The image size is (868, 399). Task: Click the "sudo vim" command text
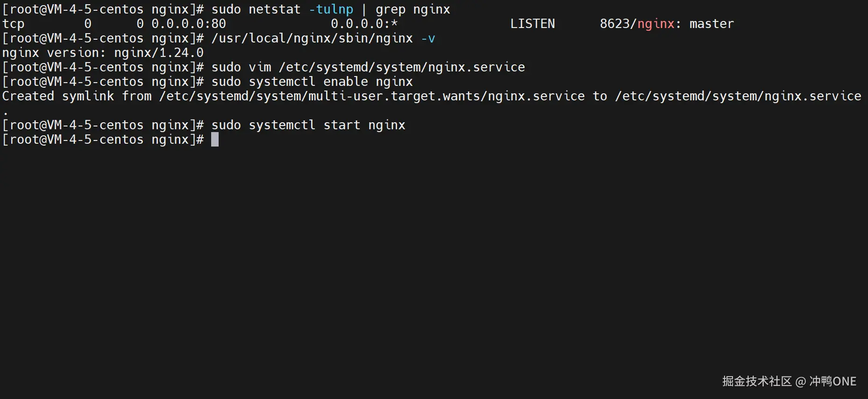[x=241, y=67]
